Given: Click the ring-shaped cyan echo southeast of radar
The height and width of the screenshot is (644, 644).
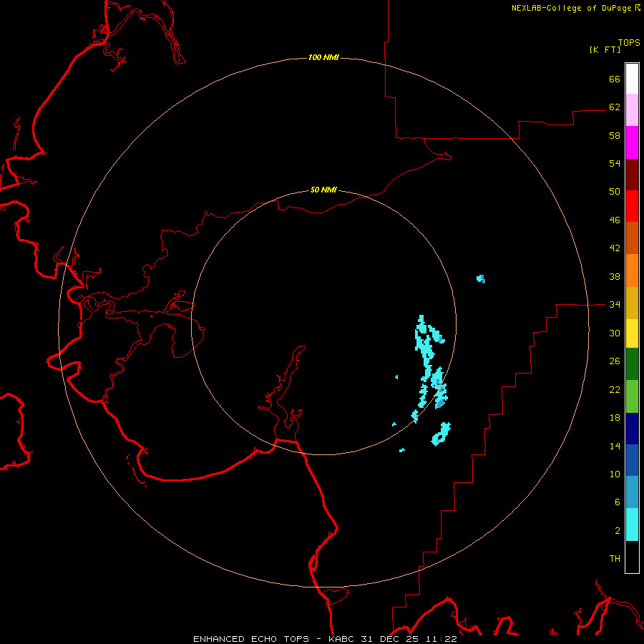Looking at the screenshot, I should click(441, 434).
